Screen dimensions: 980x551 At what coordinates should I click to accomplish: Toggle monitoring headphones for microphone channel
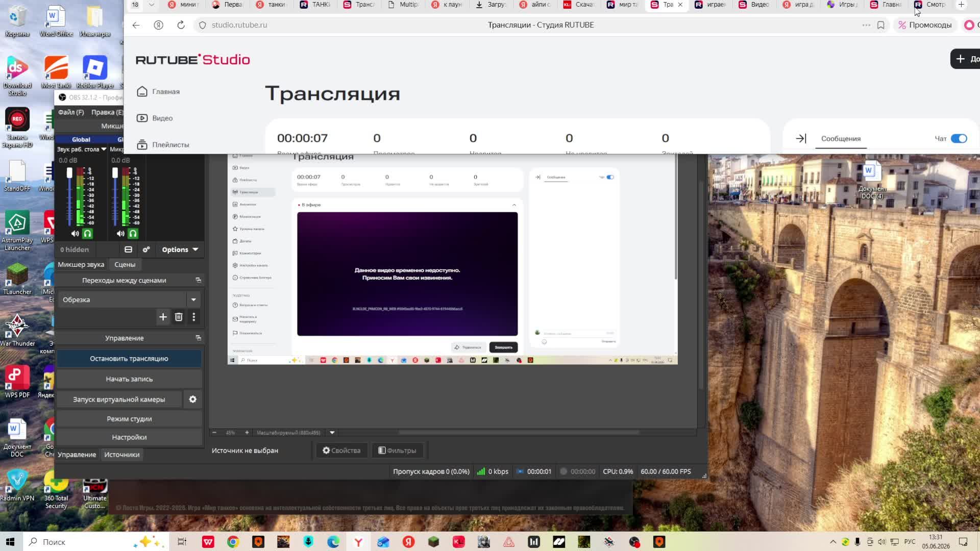pyautogui.click(x=133, y=234)
